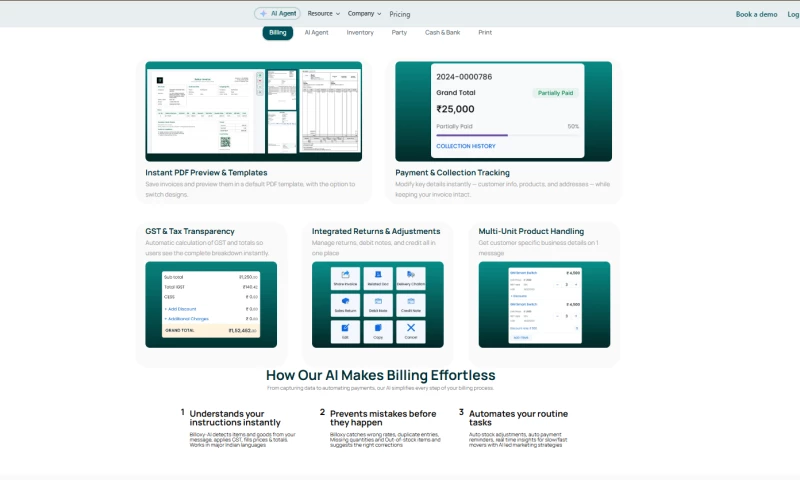Click the Copy icon tile
The width and height of the screenshot is (800, 480).
click(378, 331)
